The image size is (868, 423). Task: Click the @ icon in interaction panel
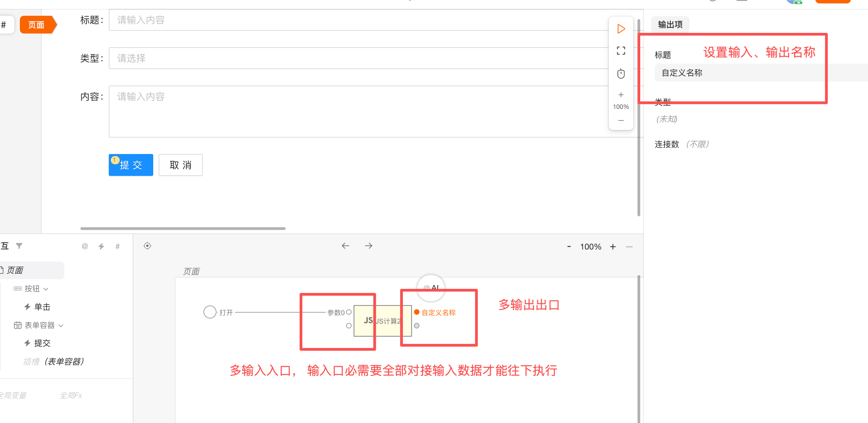click(85, 246)
